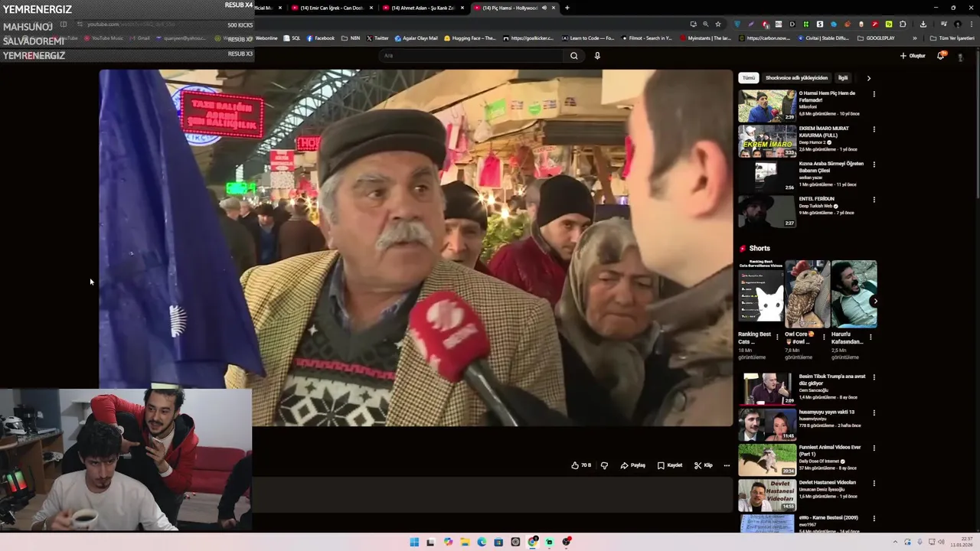The width and height of the screenshot is (980, 551).
Task: Open the NBN bookmark folder
Action: point(350,38)
